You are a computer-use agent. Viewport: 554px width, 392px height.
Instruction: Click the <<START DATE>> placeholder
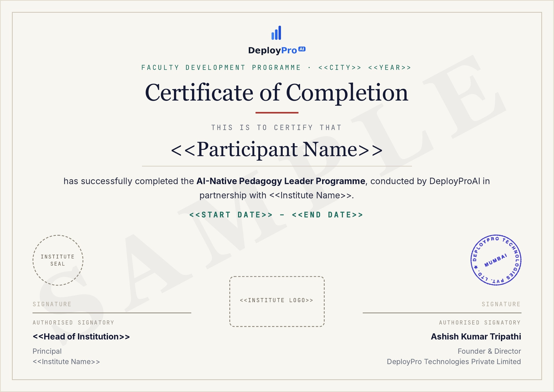[x=231, y=215]
